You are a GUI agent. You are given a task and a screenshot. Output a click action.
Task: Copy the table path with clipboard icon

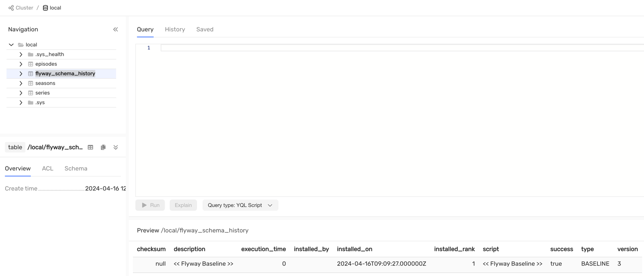click(x=103, y=147)
